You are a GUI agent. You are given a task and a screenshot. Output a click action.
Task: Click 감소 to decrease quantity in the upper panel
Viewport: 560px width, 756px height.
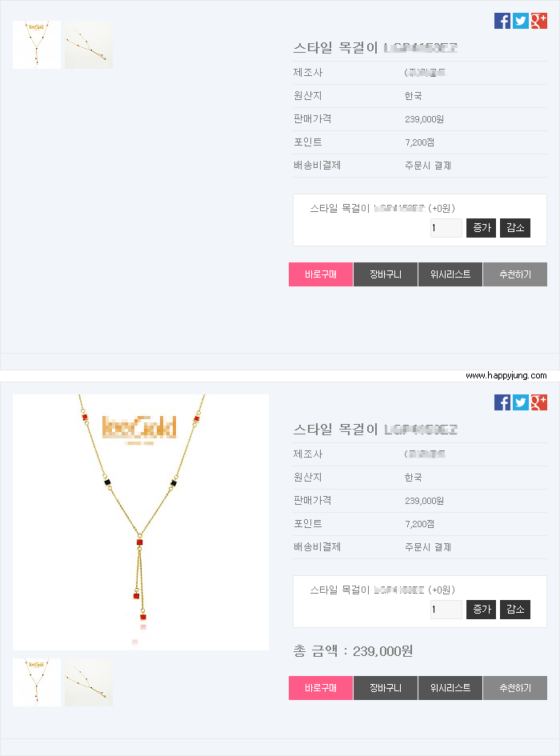tap(515, 227)
